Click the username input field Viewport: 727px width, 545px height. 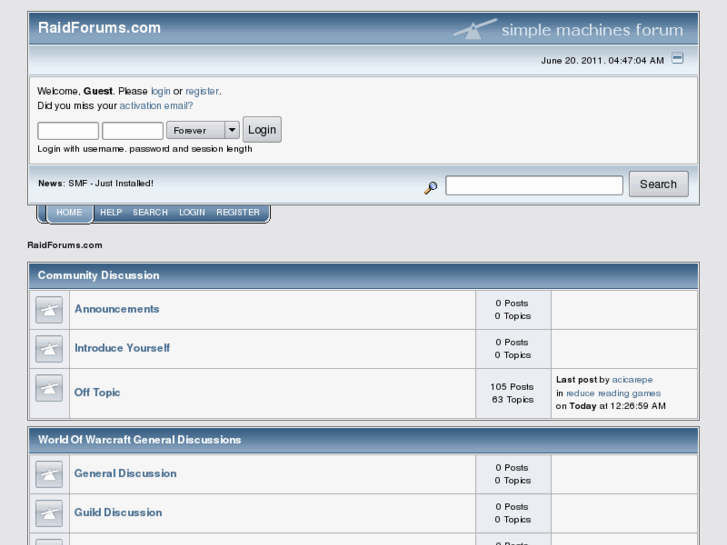[x=68, y=130]
